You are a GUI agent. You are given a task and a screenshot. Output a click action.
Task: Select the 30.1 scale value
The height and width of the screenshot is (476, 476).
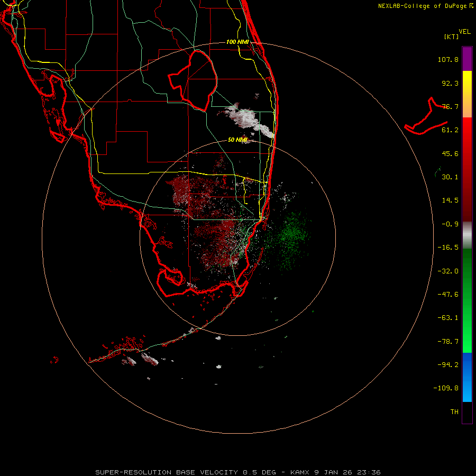pyautogui.click(x=450, y=177)
